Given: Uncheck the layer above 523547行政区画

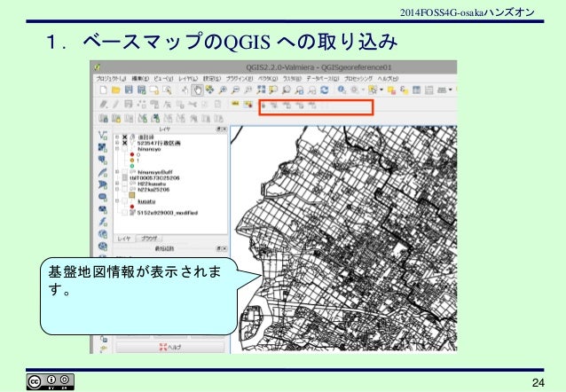Looking at the screenshot, I should (124, 137).
